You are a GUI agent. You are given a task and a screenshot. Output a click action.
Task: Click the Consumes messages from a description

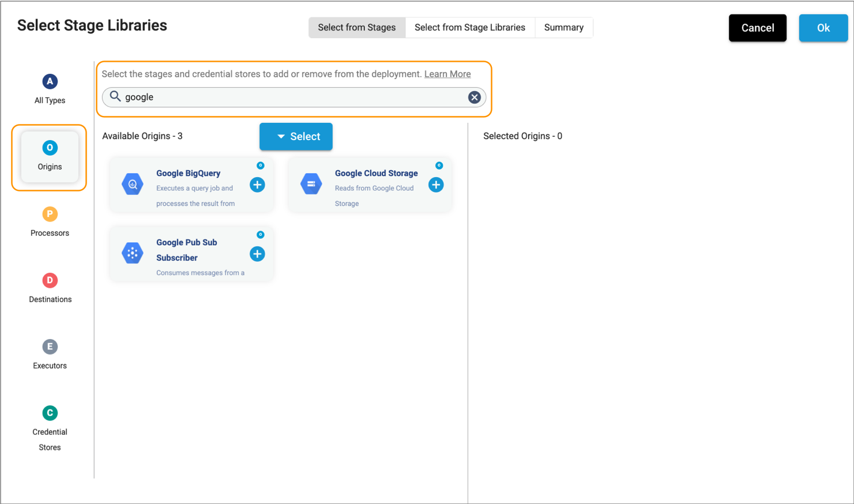pyautogui.click(x=200, y=273)
